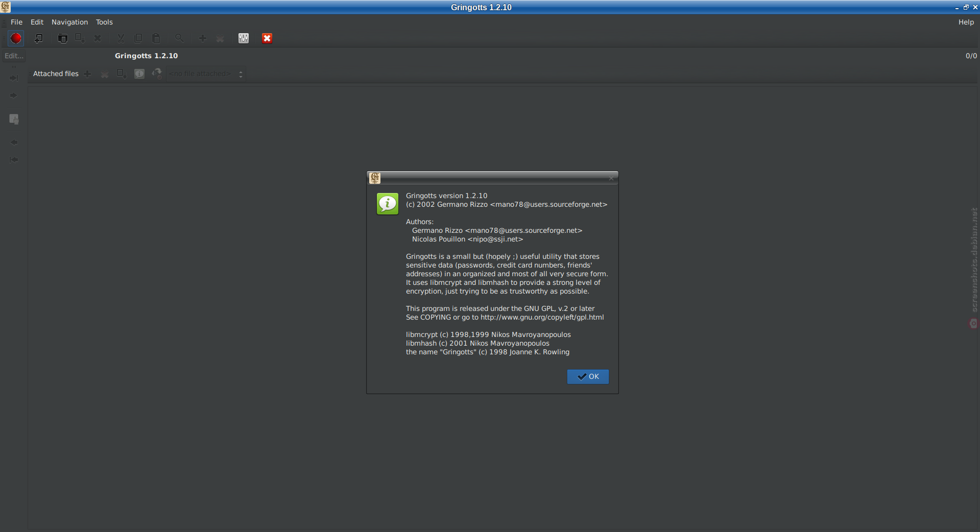Viewport: 980px width, 532px height.
Task: Open the Edit menu
Action: click(x=37, y=22)
